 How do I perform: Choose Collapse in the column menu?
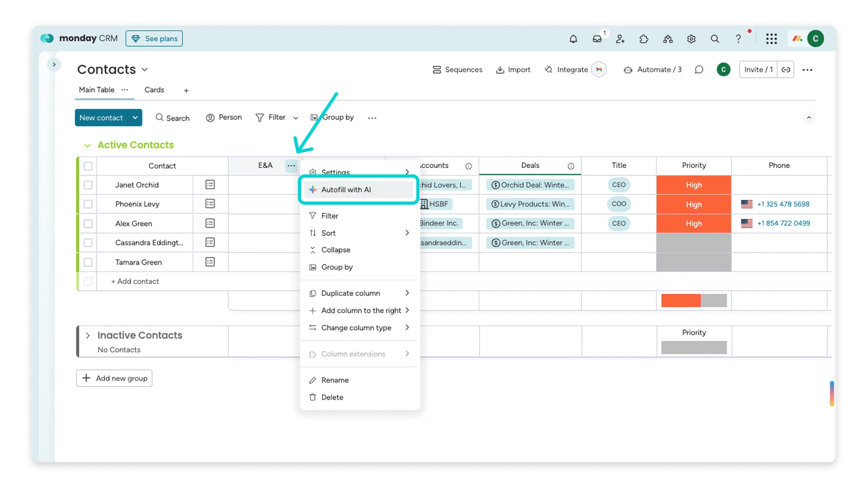click(359, 250)
